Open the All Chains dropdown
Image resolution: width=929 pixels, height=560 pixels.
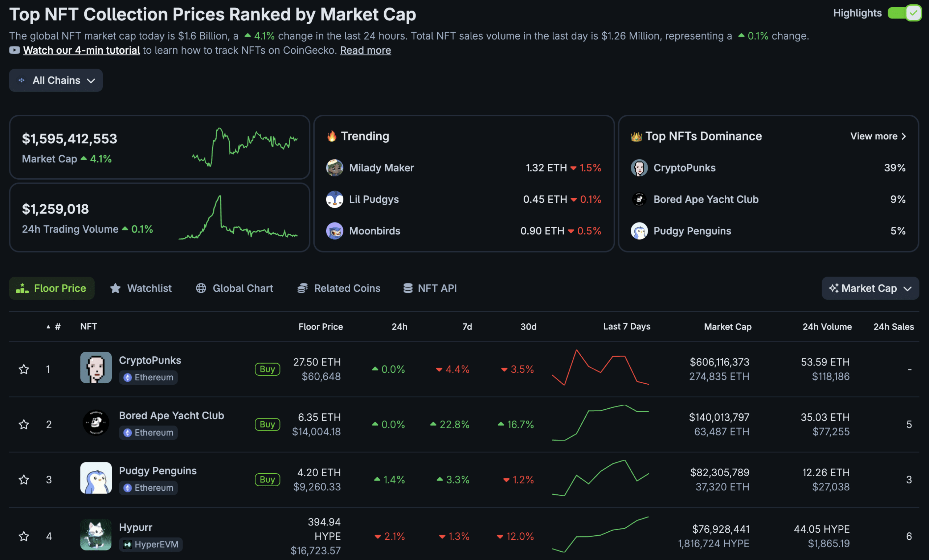[56, 80]
